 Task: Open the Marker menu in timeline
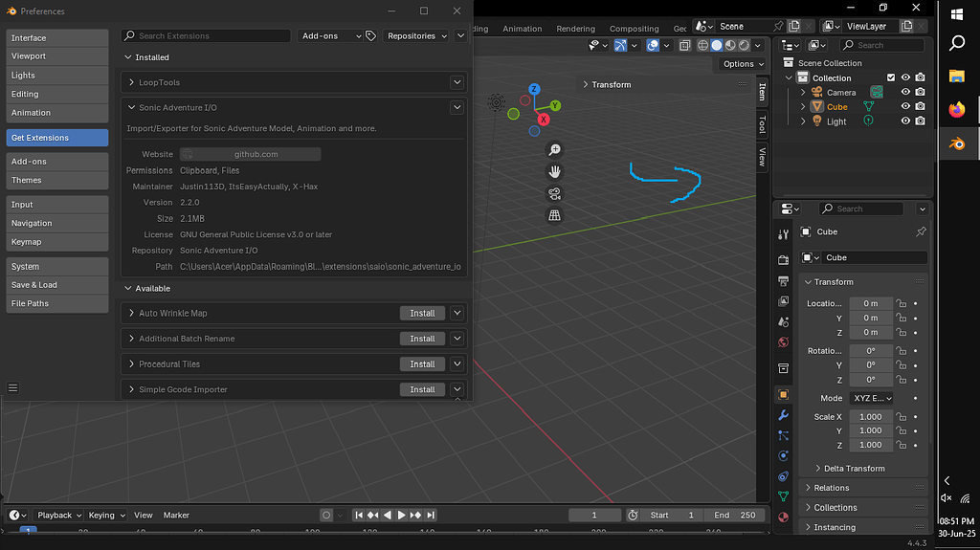tap(176, 515)
